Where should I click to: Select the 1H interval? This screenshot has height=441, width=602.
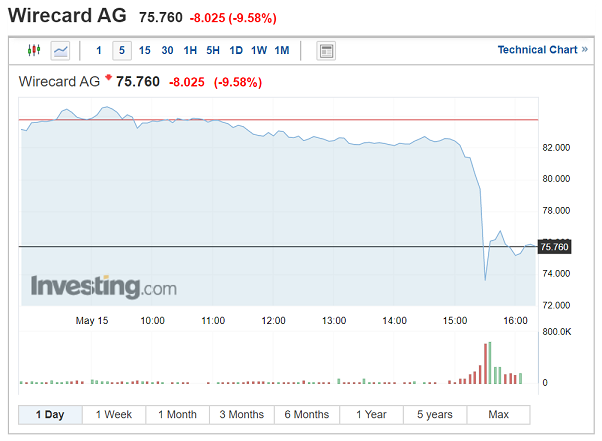coord(190,50)
